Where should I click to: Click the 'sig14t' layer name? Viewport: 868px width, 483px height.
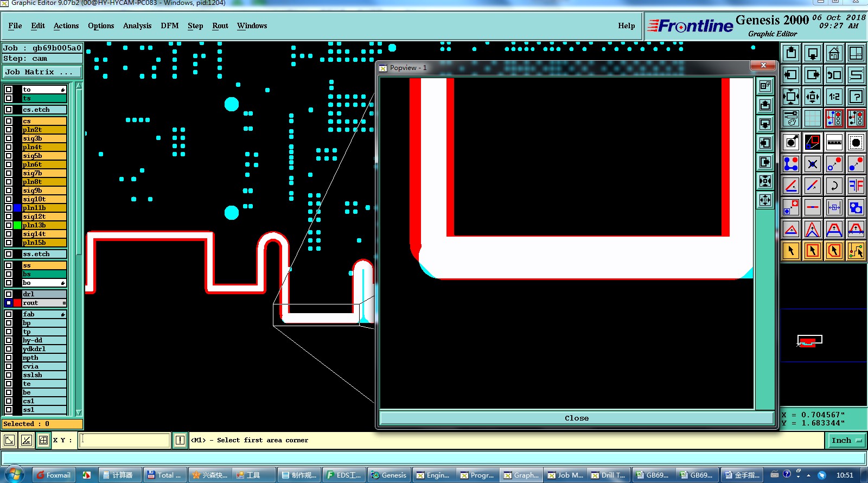point(44,234)
